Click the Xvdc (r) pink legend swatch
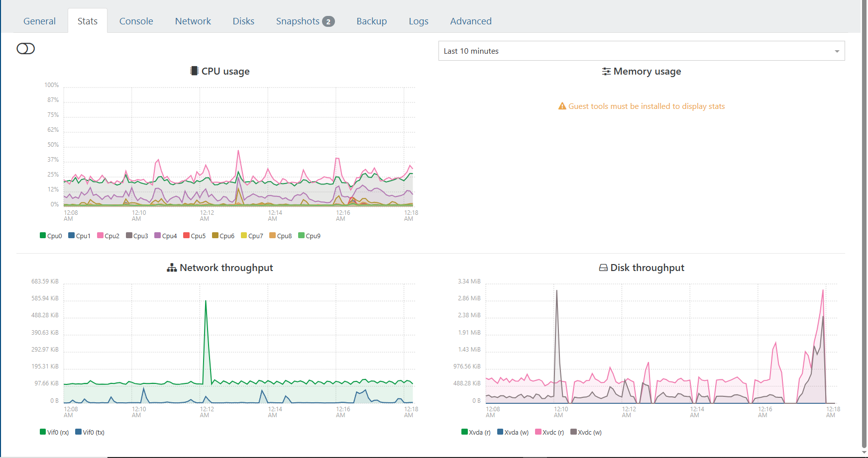The width and height of the screenshot is (868, 458). coord(538,432)
